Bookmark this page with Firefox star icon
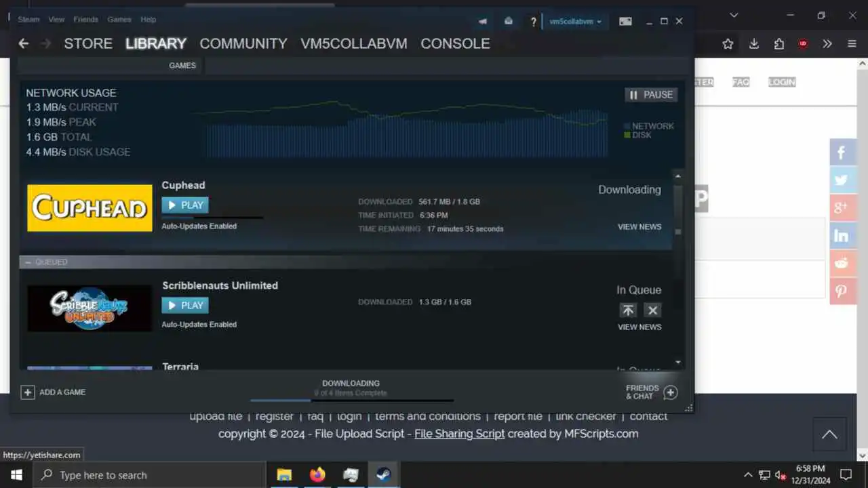Screen dimensions: 868x488 (728, 44)
